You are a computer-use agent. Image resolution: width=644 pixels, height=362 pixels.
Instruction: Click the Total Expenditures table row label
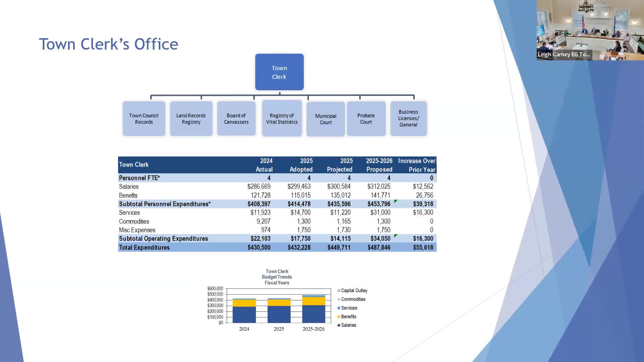144,248
